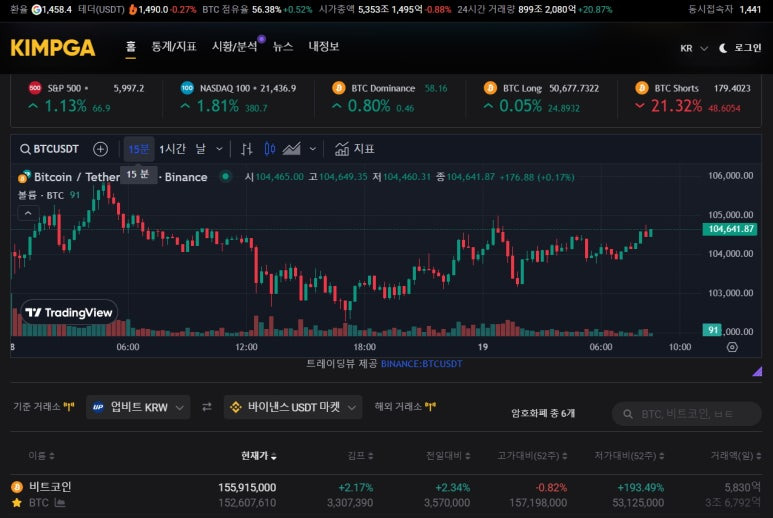
Task: Expand the KR language dropdown
Action: (694, 48)
